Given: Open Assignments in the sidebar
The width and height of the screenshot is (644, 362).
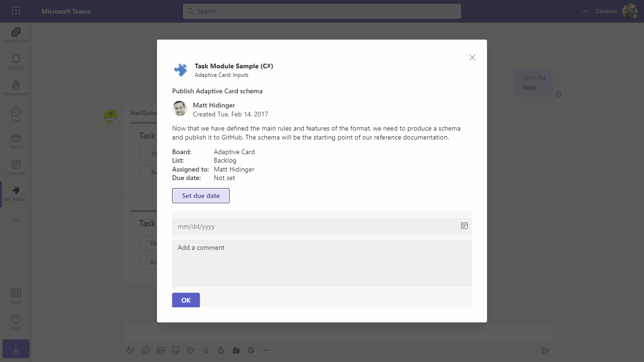Looking at the screenshot, I should click(16, 88).
